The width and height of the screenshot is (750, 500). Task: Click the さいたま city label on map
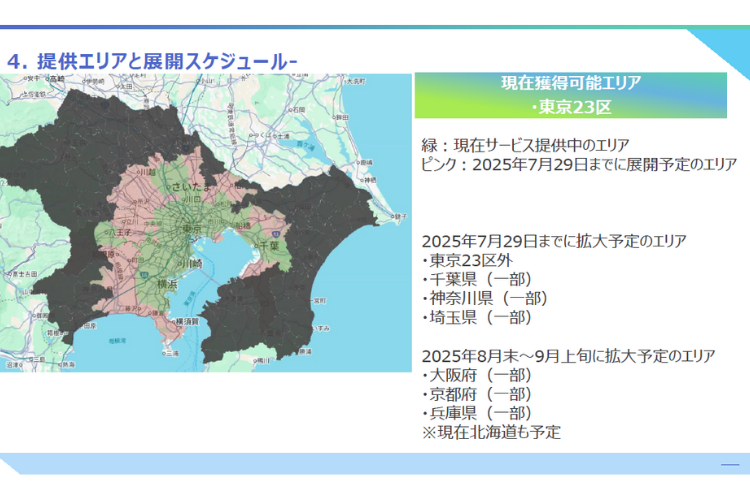tap(187, 187)
